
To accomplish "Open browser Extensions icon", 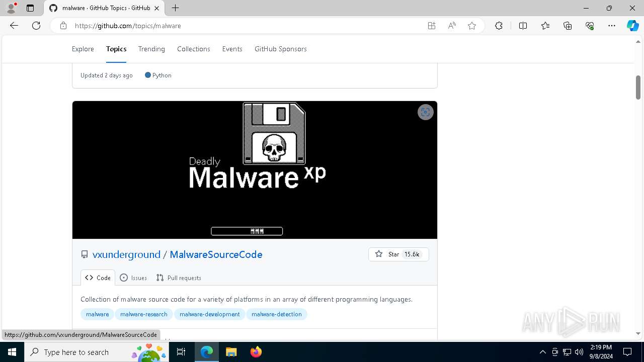I will coord(499,26).
